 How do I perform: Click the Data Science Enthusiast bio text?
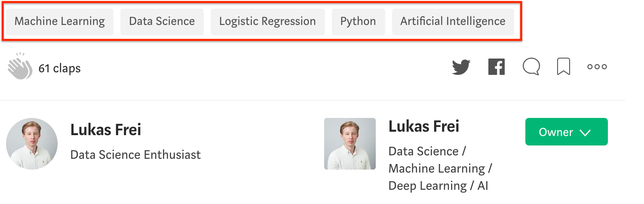[x=135, y=155]
